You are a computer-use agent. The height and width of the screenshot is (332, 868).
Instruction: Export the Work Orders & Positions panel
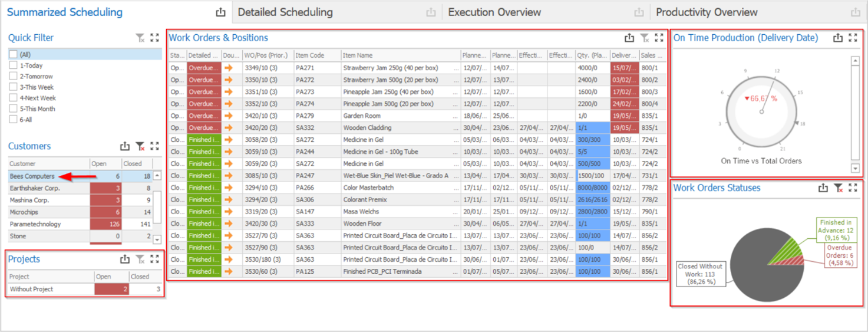tap(629, 38)
